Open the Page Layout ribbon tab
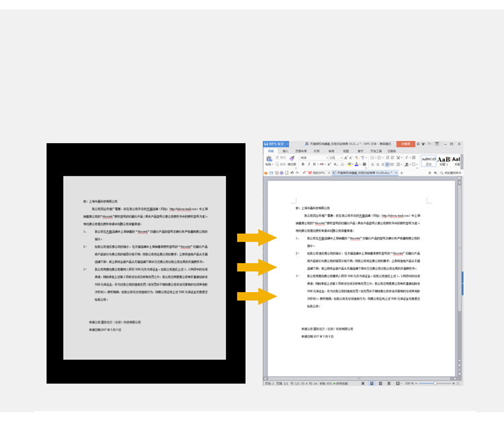 click(301, 151)
